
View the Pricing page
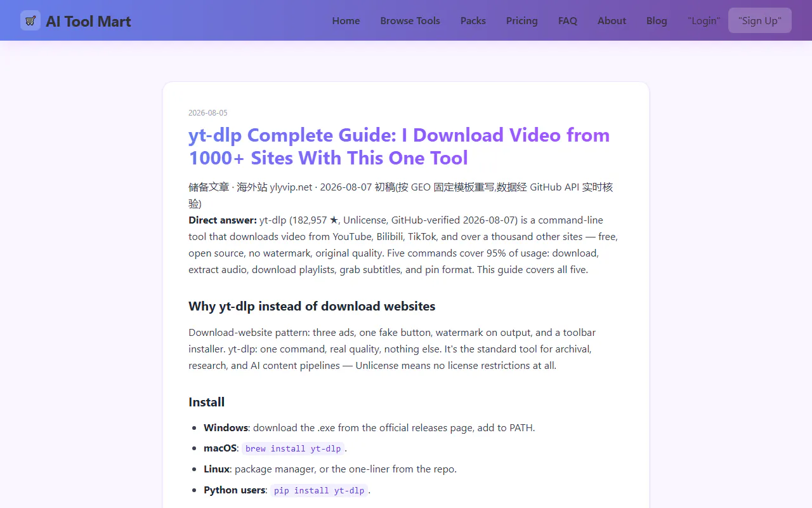tap(522, 20)
